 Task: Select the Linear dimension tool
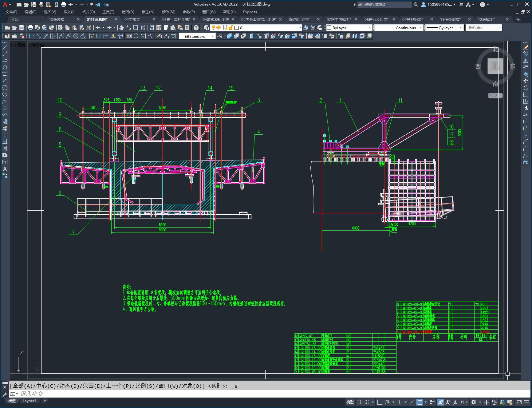click(32, 36)
